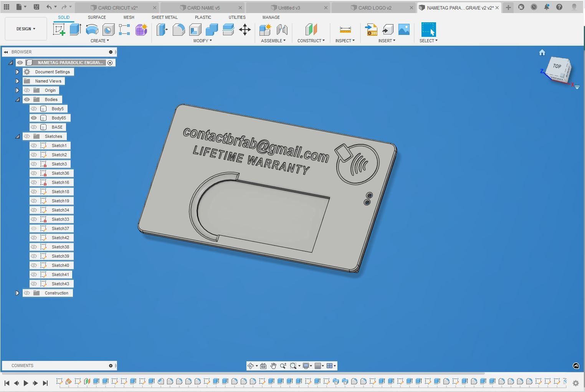Click the Move/Copy arrows icon
The height and width of the screenshot is (392, 585).
point(245,30)
